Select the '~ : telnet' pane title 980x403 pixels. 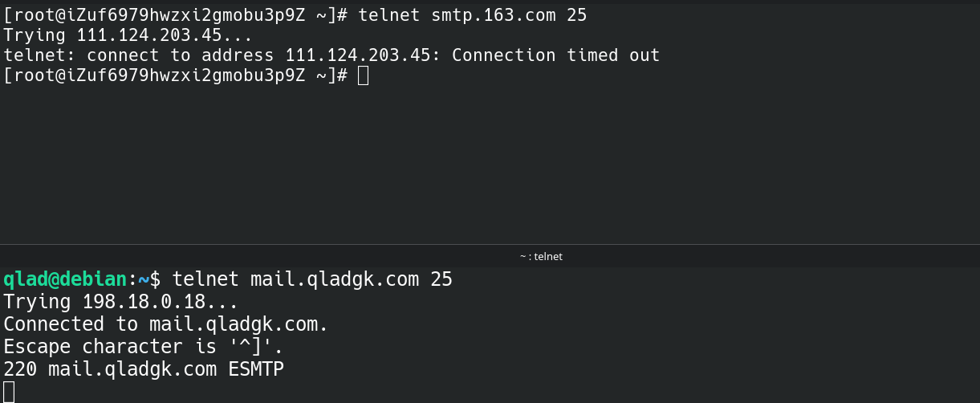coord(541,257)
